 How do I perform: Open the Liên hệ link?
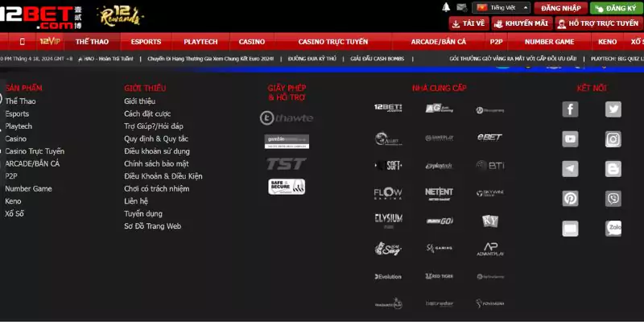(136, 201)
